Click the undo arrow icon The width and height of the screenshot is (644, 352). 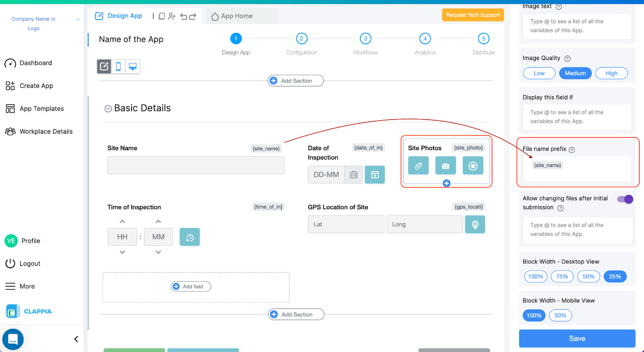pos(184,16)
